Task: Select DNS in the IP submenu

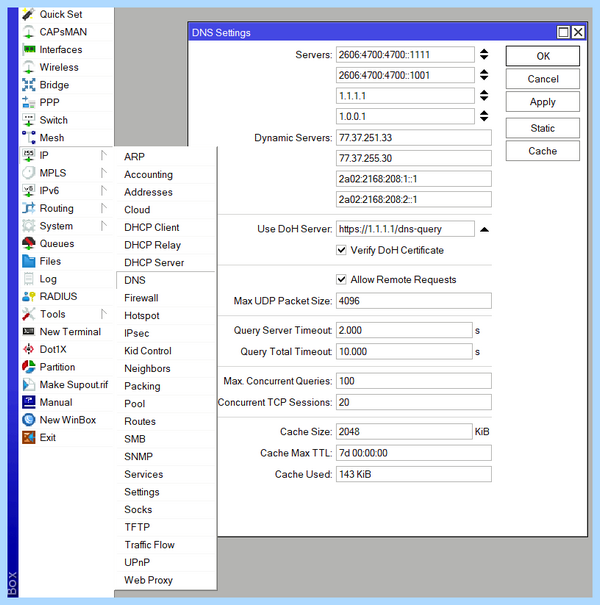Action: click(x=166, y=280)
